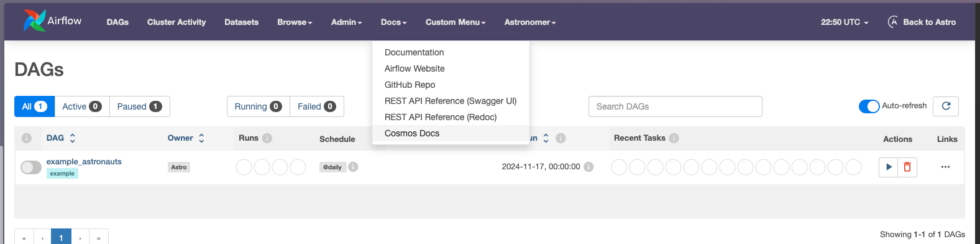This screenshot has width=980, height=244.
Task: Sort by Next Run column arrows
Action: pos(546,138)
